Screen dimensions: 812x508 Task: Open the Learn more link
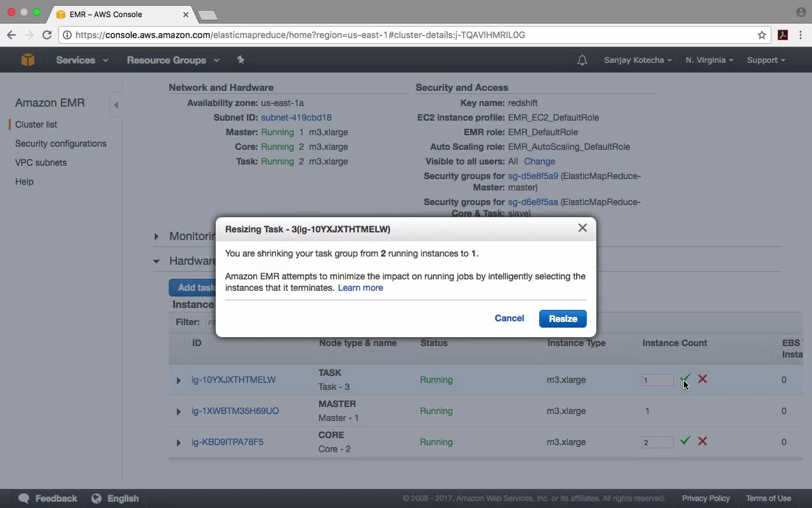click(x=360, y=288)
